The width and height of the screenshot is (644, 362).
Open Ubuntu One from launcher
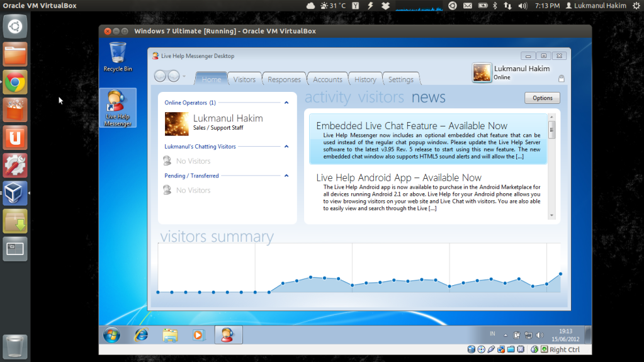point(15,138)
